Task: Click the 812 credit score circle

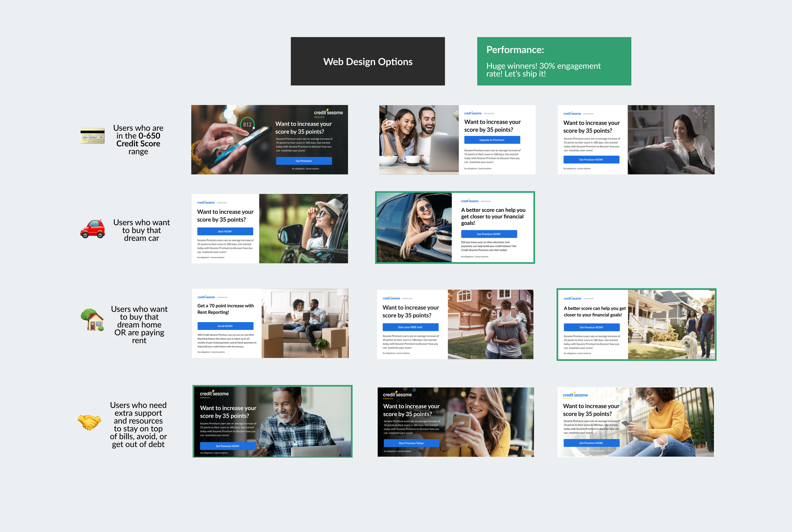Action: click(x=247, y=124)
